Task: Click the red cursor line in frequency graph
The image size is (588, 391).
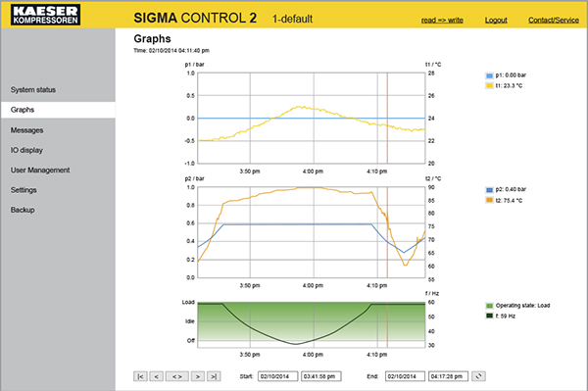Action: [x=387, y=324]
